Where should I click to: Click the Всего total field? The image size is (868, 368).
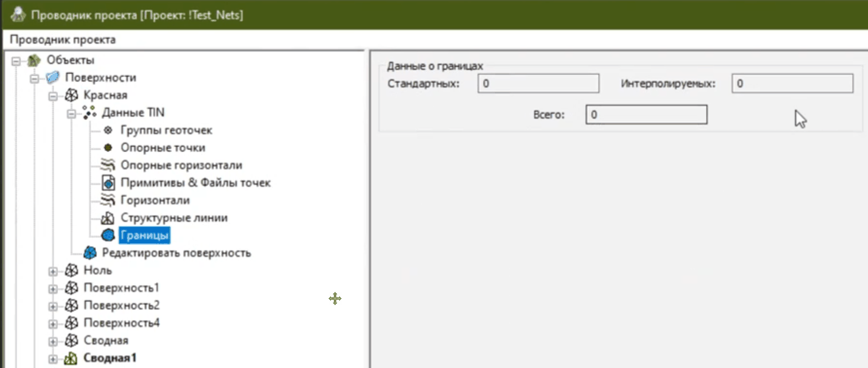pos(646,115)
